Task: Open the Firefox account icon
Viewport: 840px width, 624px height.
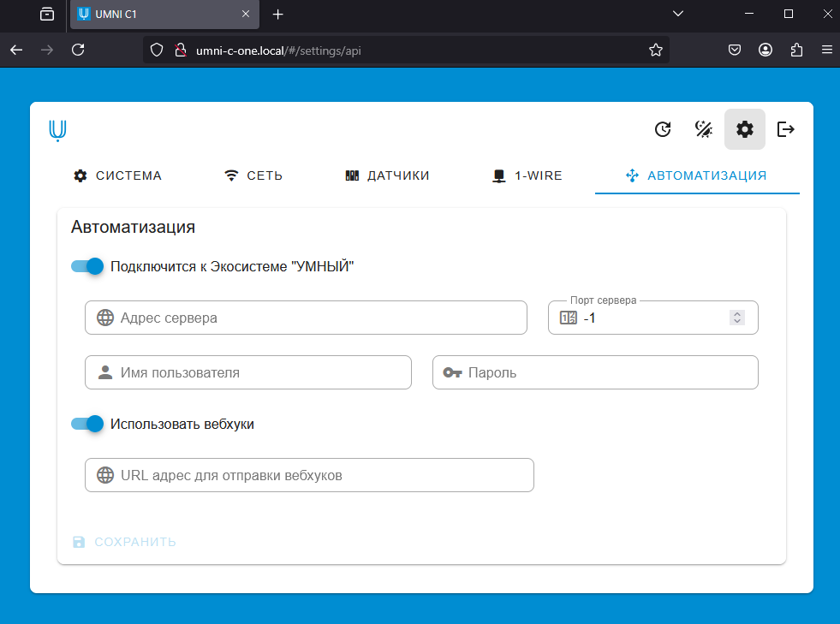Action: [x=766, y=51]
